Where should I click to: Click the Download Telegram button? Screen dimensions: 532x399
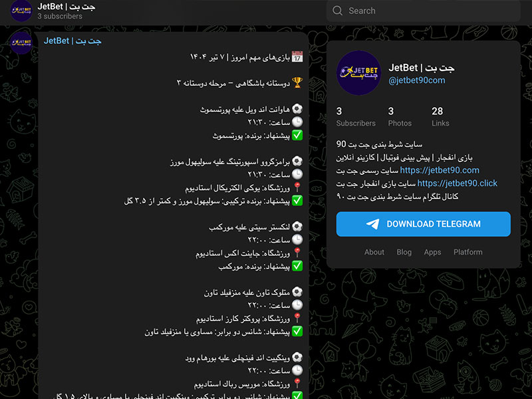[x=424, y=224]
